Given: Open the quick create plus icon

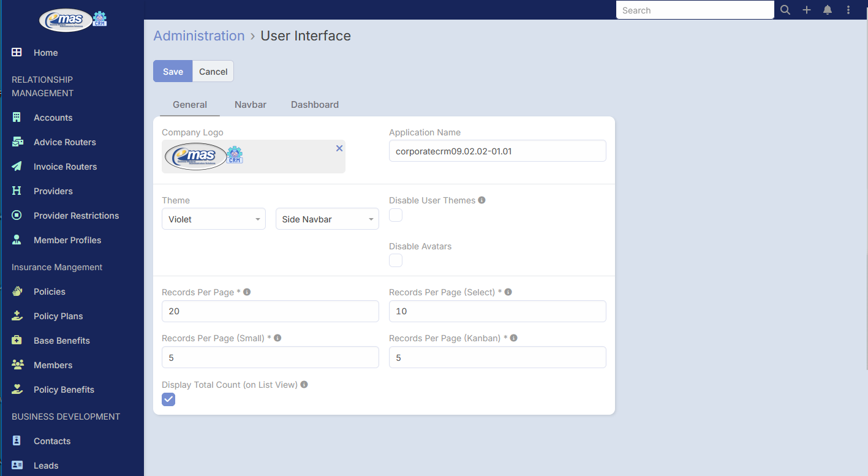Looking at the screenshot, I should [807, 10].
